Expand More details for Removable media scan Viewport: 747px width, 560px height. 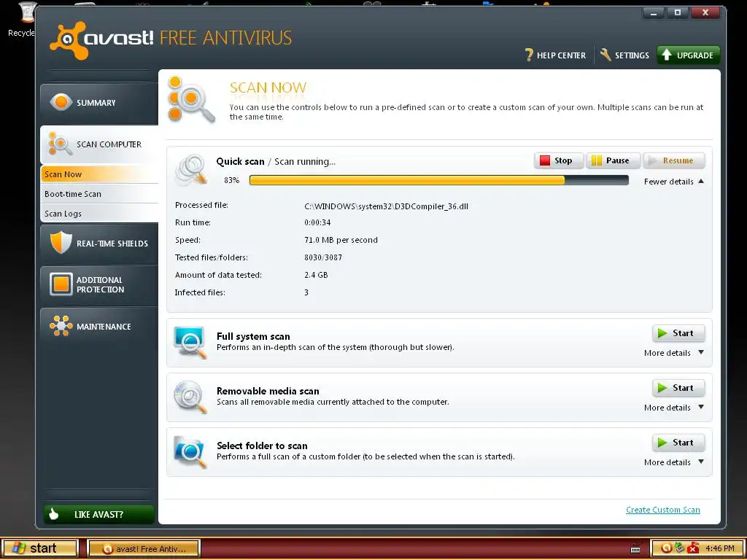click(x=673, y=408)
